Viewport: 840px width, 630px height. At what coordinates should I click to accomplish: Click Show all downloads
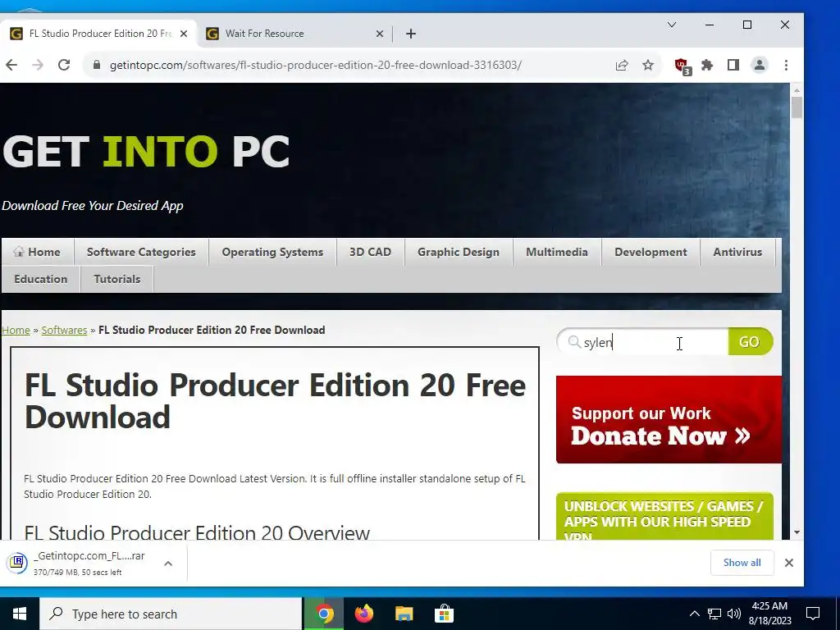point(742,563)
